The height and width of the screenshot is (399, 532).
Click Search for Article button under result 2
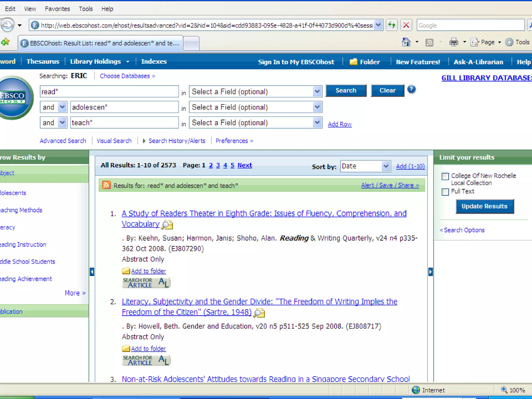pos(146,360)
